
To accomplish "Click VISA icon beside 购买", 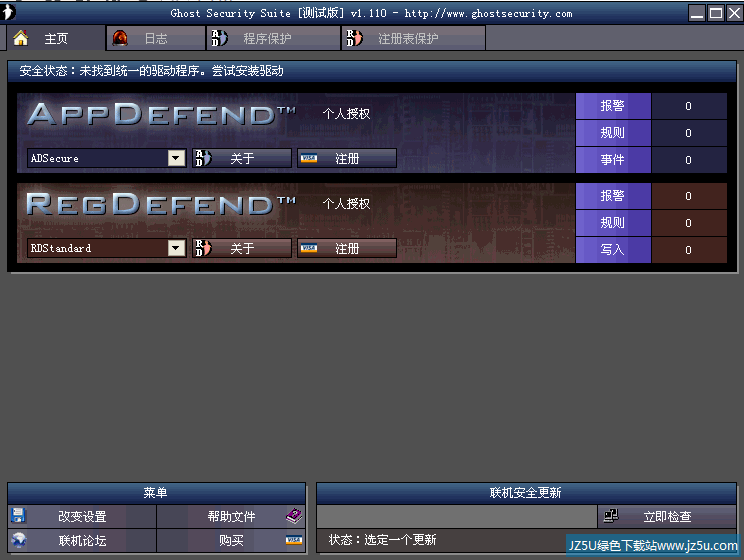I will [294, 540].
